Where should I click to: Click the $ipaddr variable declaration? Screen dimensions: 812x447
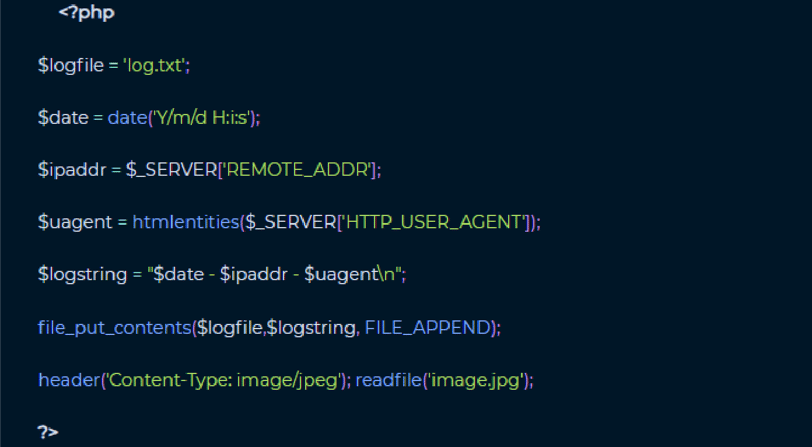(x=72, y=169)
